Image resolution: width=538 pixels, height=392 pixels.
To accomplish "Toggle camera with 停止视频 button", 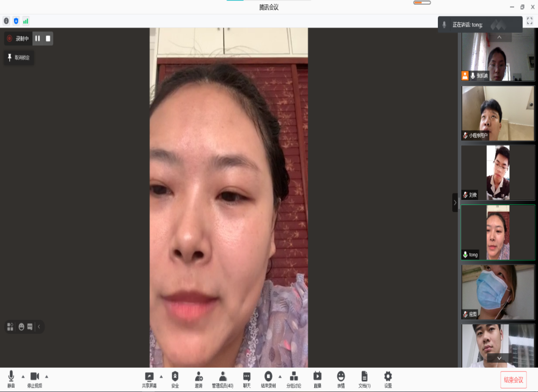I will pos(34,379).
